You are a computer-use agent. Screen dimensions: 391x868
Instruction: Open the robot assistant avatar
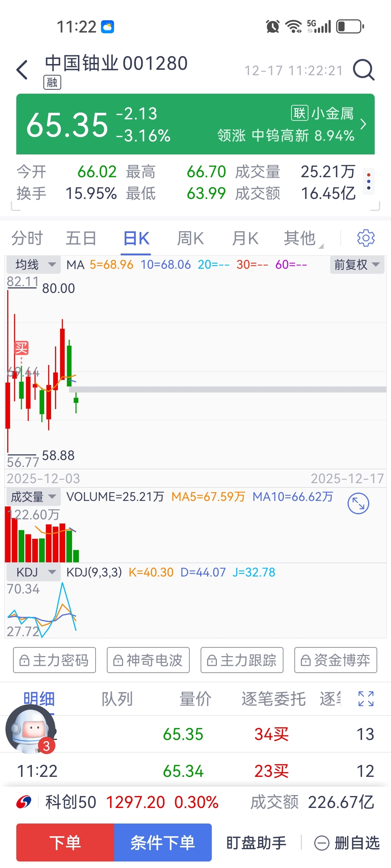coord(30,729)
